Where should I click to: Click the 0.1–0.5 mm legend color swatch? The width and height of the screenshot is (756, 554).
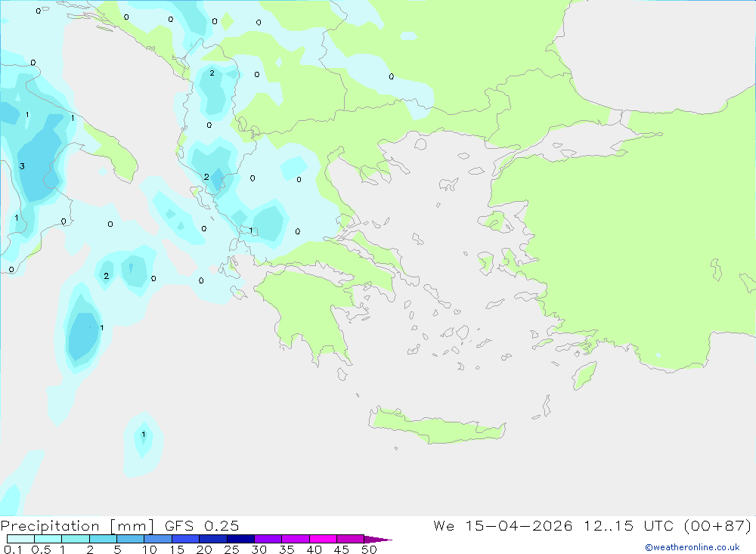coord(20,539)
